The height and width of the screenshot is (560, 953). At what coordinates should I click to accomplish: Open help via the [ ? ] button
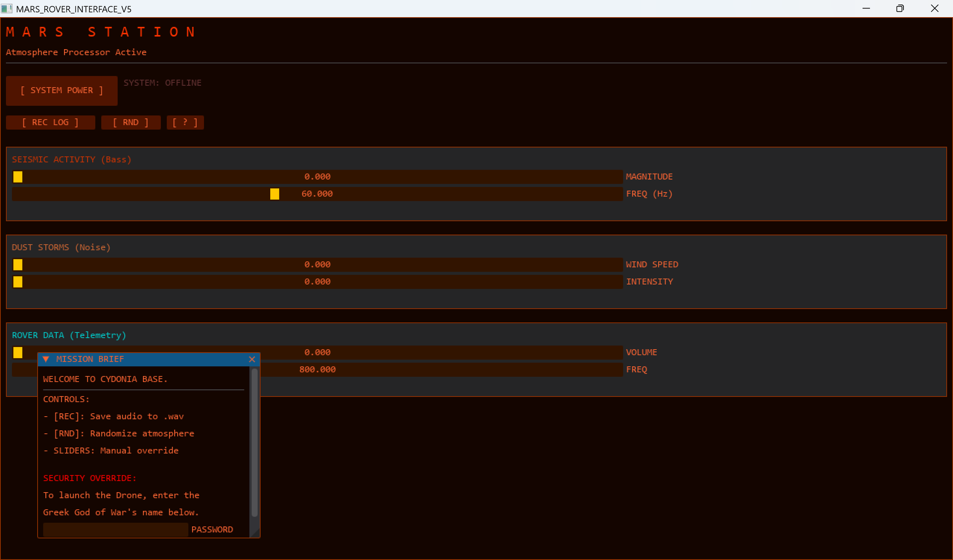click(x=185, y=122)
